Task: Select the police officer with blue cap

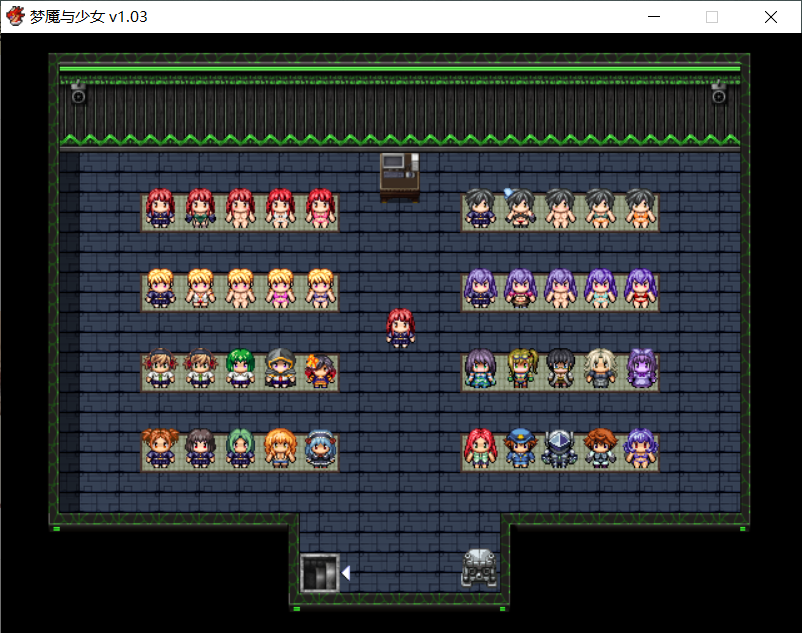Action: click(x=521, y=448)
